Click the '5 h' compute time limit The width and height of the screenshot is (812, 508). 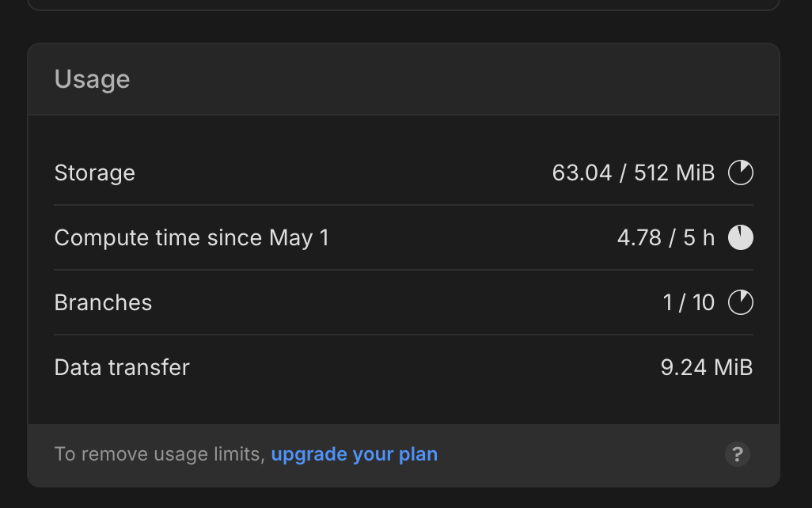698,237
